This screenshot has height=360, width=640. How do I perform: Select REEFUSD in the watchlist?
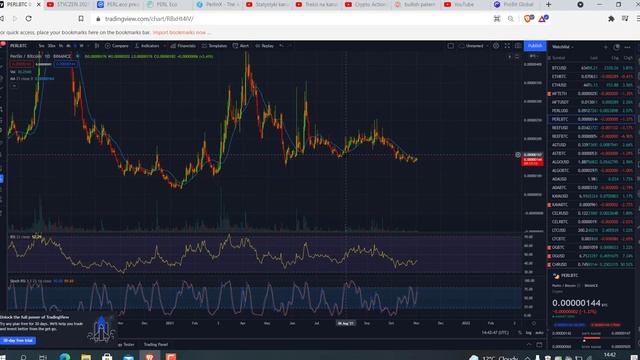pos(590,128)
